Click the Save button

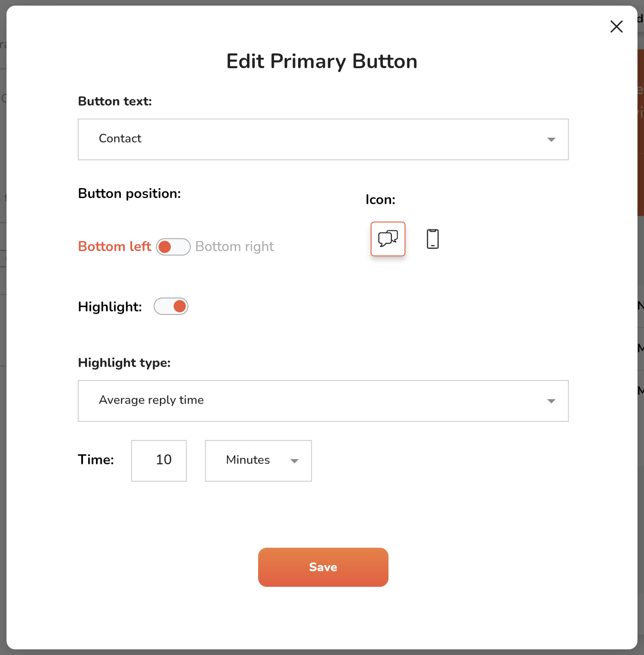coord(323,567)
